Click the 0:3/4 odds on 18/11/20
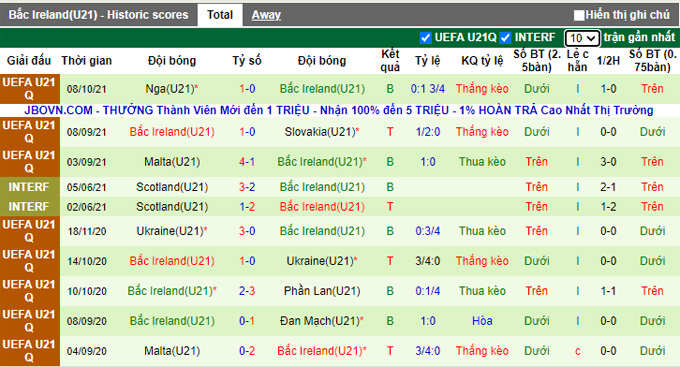 click(x=428, y=231)
